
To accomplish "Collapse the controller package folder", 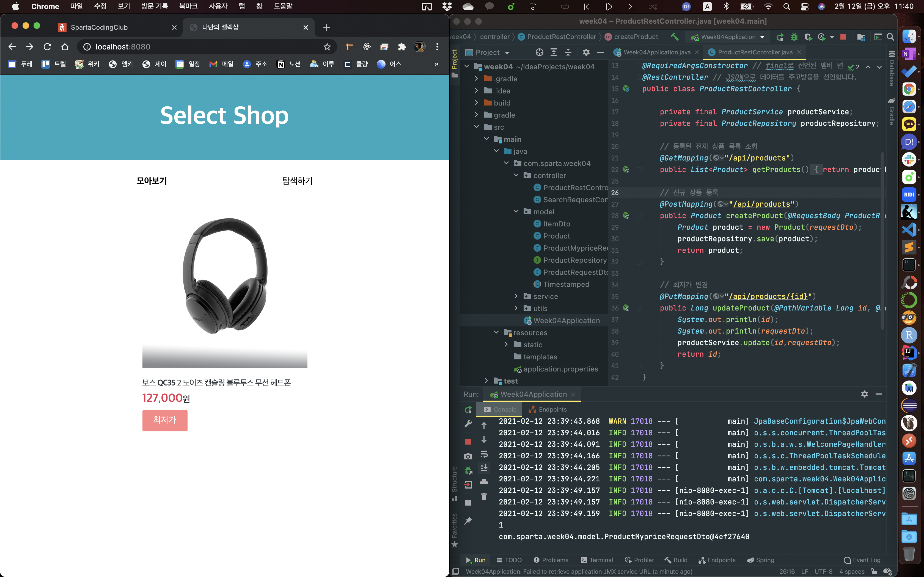I will click(516, 175).
